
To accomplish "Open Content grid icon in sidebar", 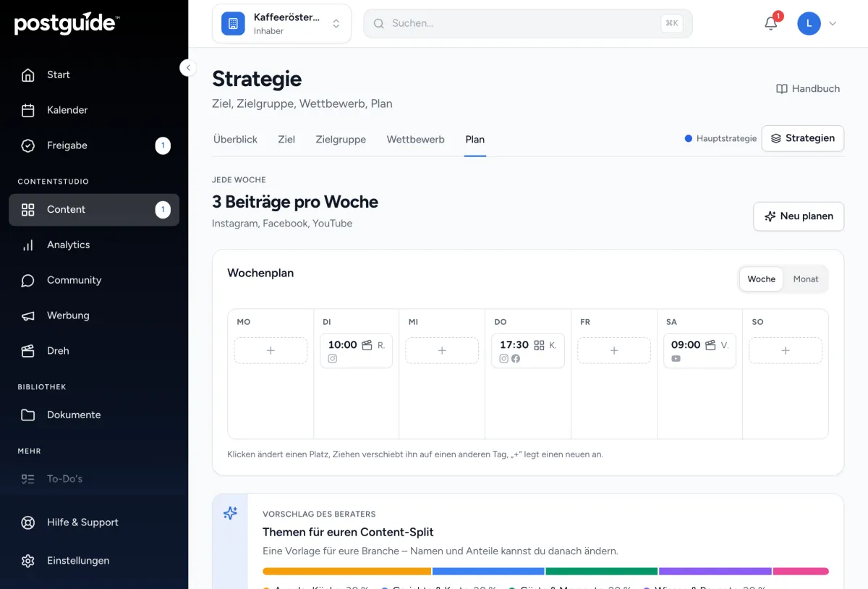I will coord(28,210).
